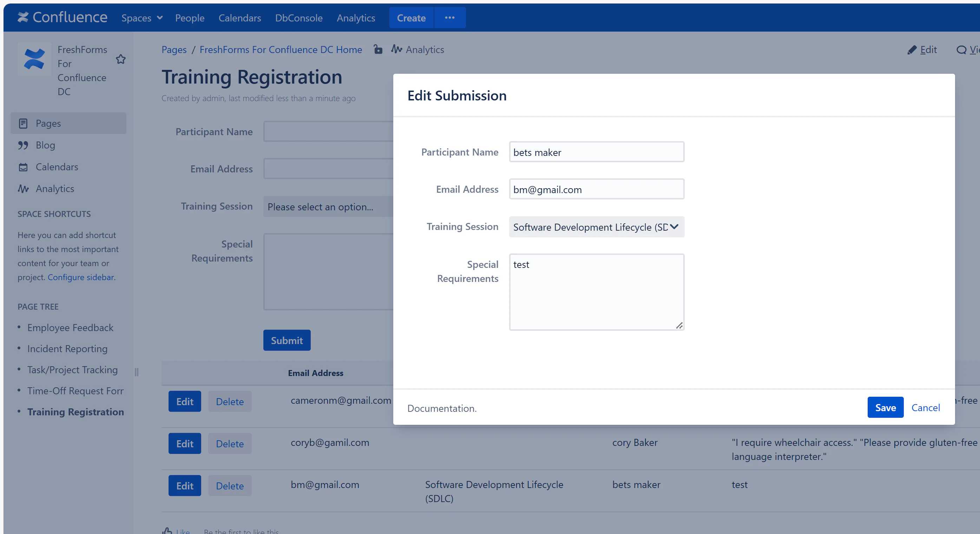The width and height of the screenshot is (980, 534).
Task: Open Employee Feedback in page tree
Action: click(x=70, y=328)
